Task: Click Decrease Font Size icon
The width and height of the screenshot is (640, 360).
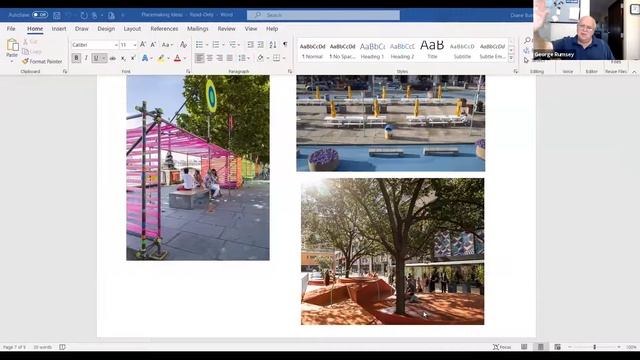Action: click(x=153, y=44)
